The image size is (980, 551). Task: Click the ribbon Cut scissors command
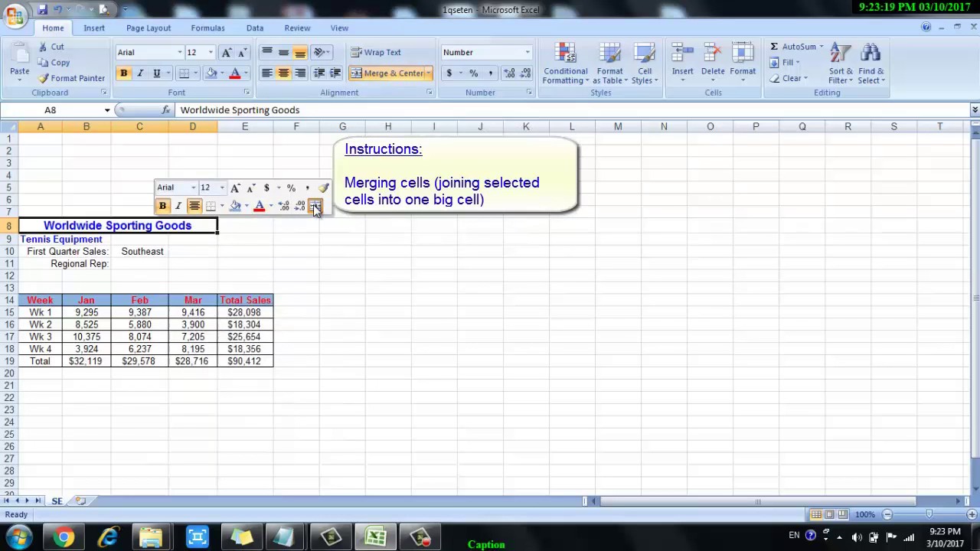[x=51, y=47]
